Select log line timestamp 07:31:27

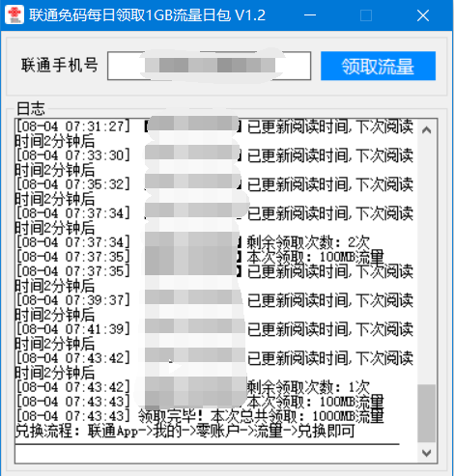point(73,126)
